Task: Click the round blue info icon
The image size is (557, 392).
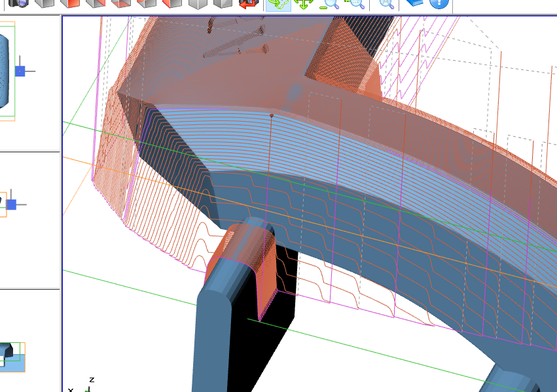Action: click(x=439, y=4)
